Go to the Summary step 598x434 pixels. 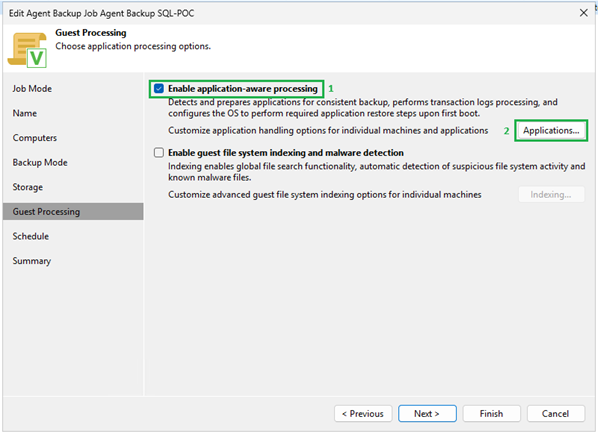click(x=32, y=261)
